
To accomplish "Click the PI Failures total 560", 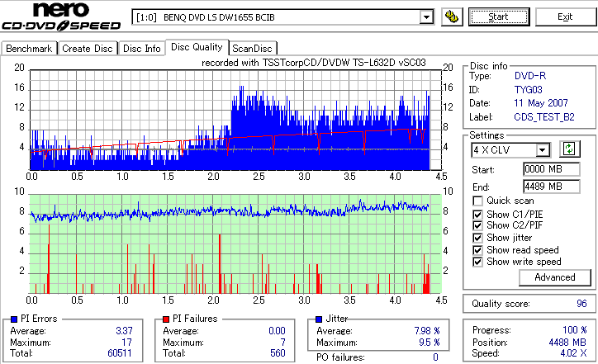I will [x=278, y=353].
